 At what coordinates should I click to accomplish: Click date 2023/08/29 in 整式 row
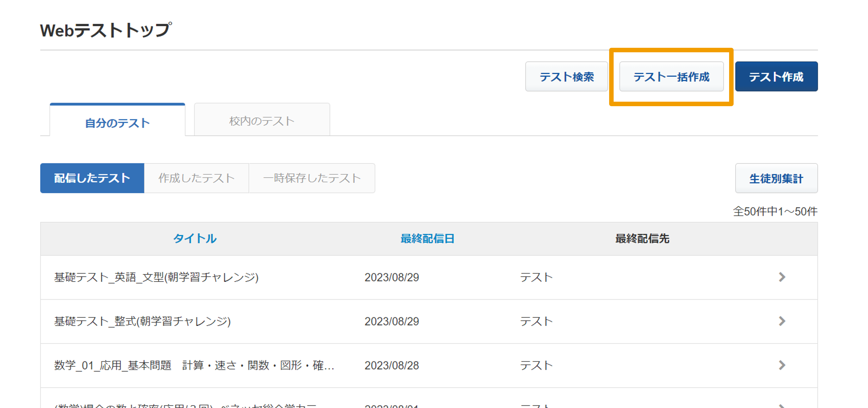click(x=392, y=321)
